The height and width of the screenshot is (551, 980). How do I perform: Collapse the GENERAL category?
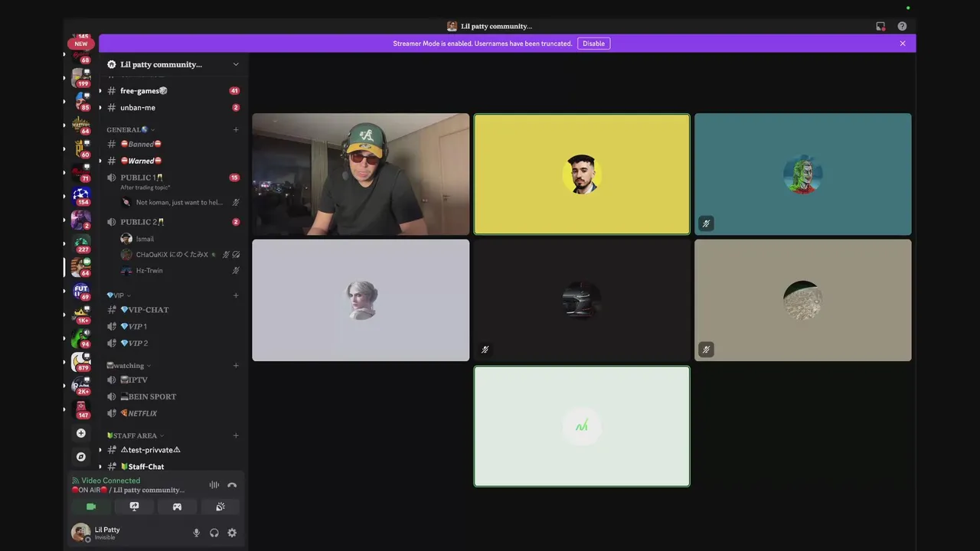pos(130,129)
